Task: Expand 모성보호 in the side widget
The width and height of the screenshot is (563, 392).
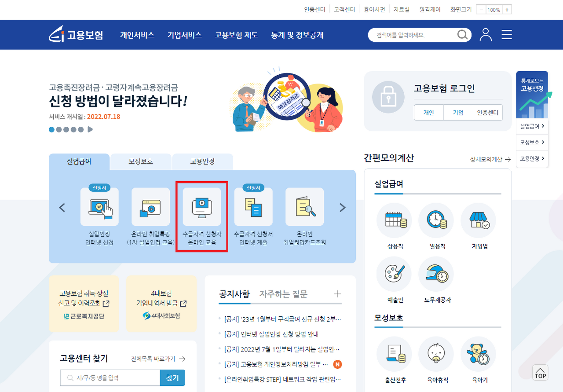Action: 532,142
